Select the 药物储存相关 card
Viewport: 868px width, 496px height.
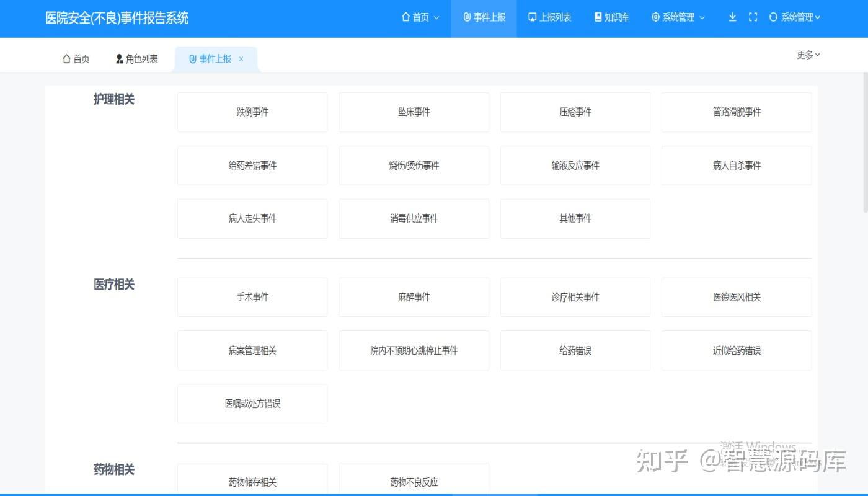coord(252,479)
